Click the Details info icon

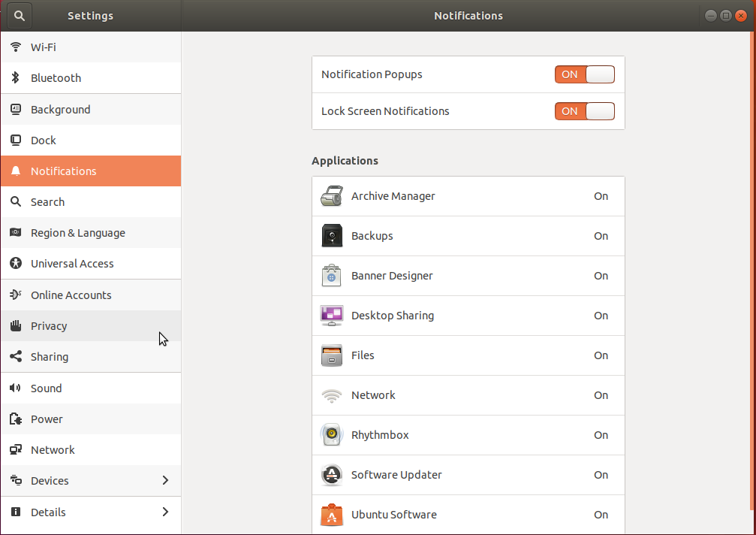(x=16, y=512)
